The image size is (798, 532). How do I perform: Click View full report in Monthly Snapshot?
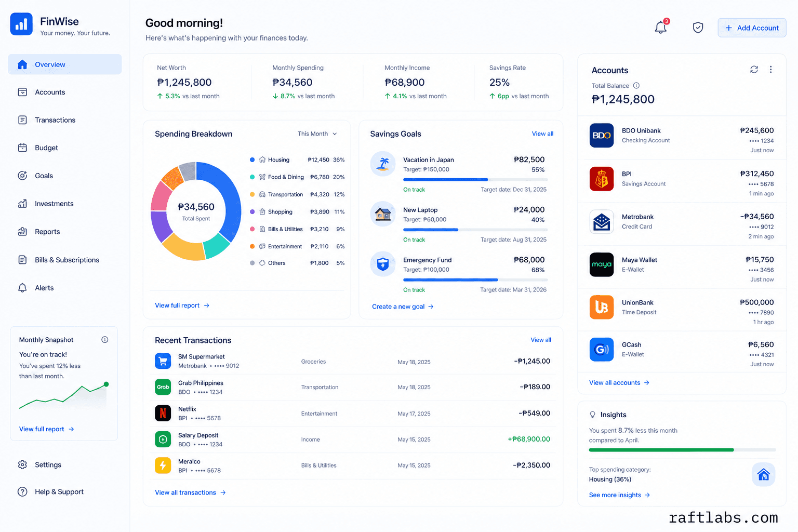pos(47,429)
